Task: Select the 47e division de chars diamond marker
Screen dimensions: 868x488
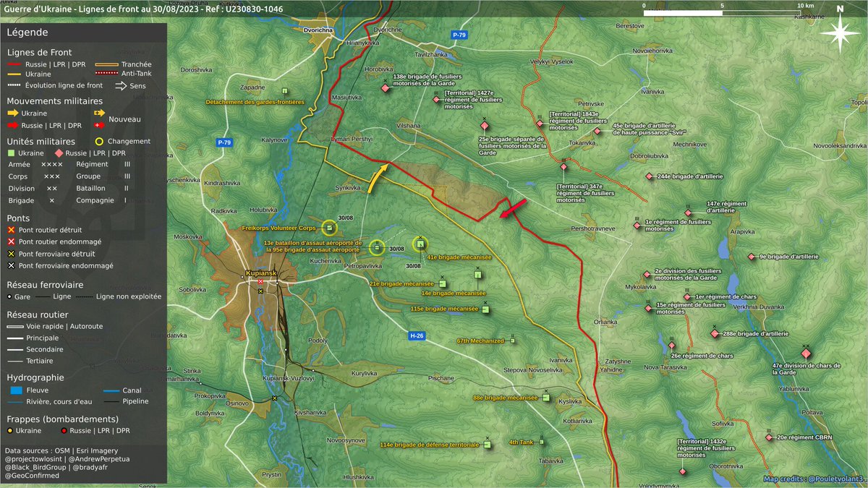Action: point(806,353)
